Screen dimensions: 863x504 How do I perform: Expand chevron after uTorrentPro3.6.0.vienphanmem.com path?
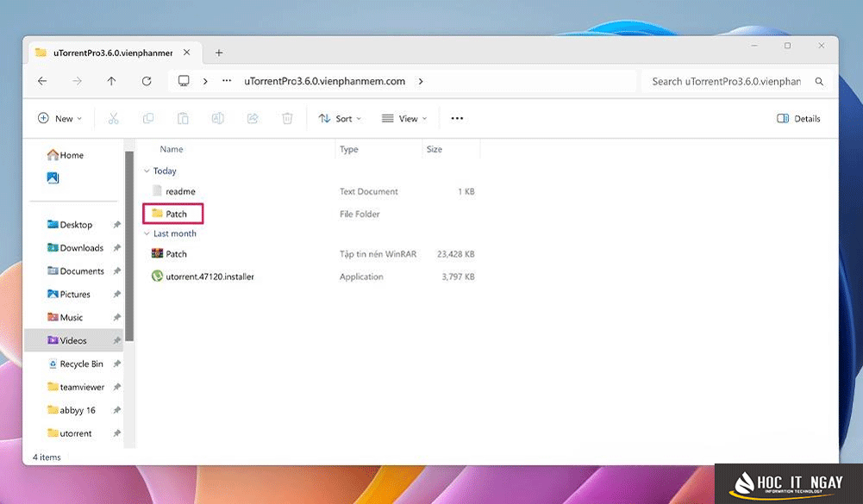(421, 81)
